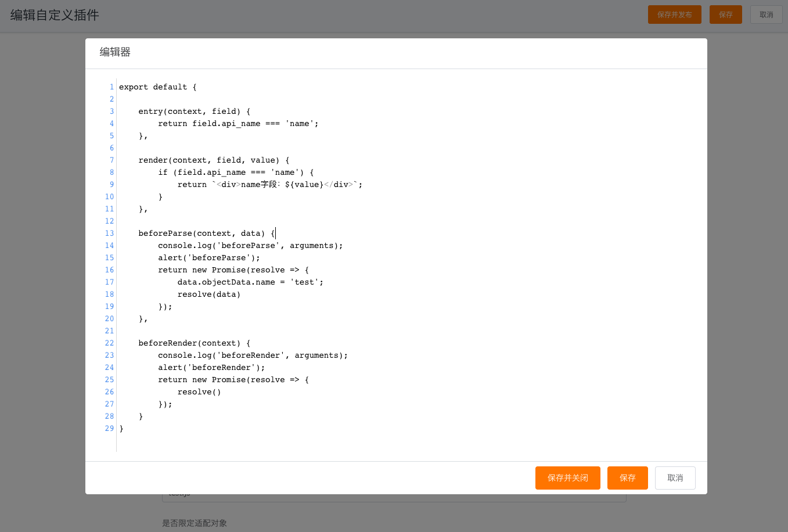Screen dimensions: 788x532
Task: Click line "console.log('beforeRender', arguments);"
Action: click(253, 355)
